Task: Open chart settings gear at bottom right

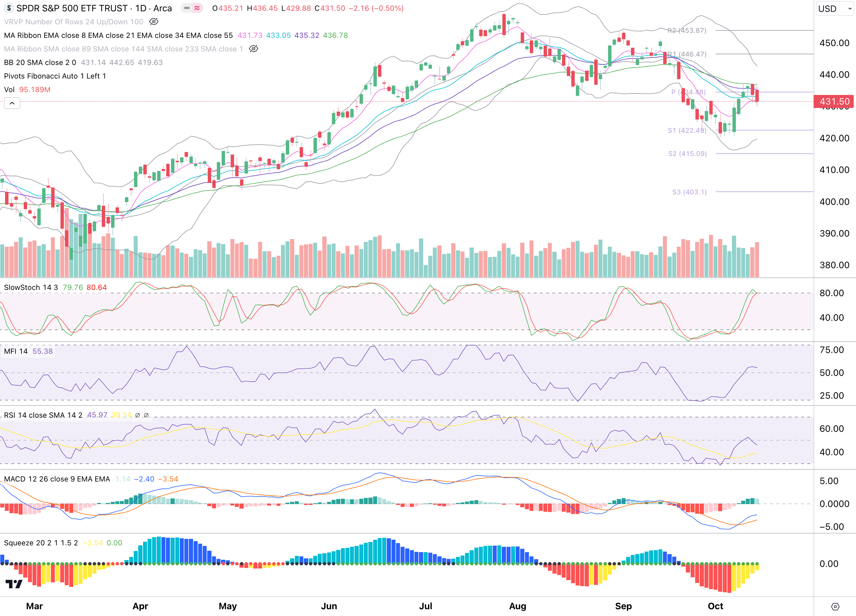Action: (x=835, y=607)
